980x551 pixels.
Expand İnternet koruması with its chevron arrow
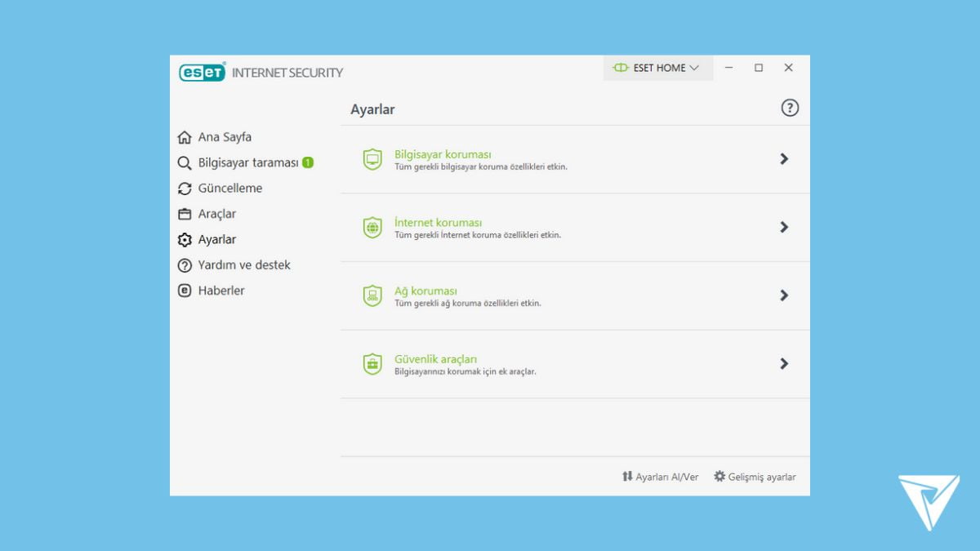[x=783, y=227]
